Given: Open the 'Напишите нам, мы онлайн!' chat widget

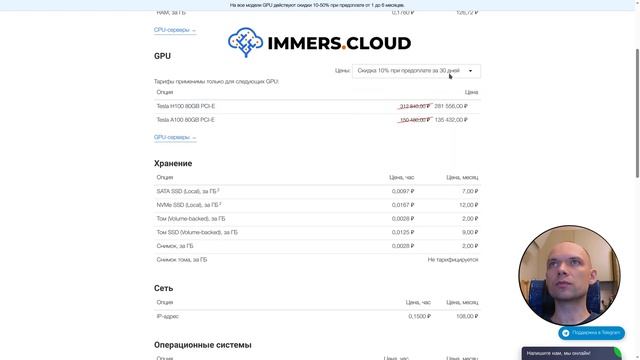Looking at the screenshot, I should [571, 353].
